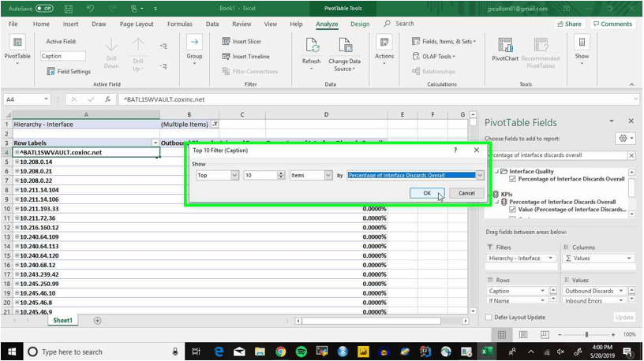Viewport: 644px width, 361px height.
Task: Open OLAP Tools menu
Action: (x=434, y=57)
